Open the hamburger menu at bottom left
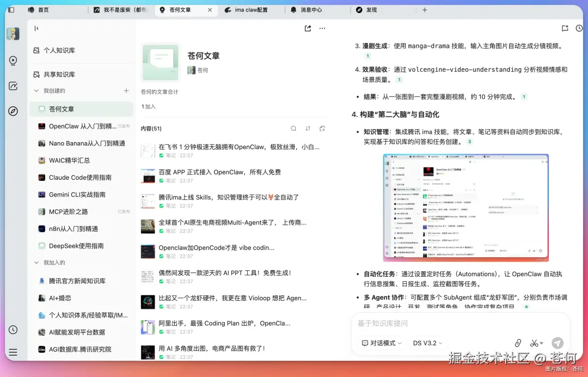 click(13, 351)
